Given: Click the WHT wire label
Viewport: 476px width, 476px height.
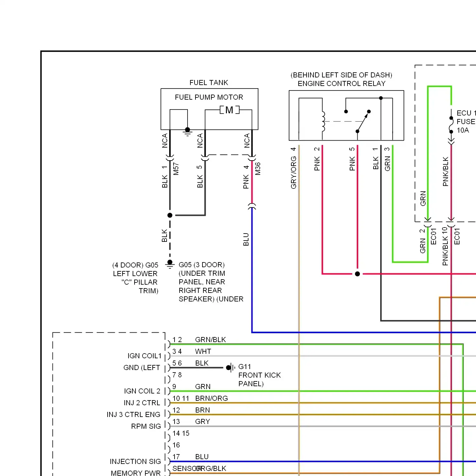Looking at the screenshot, I should 203,351.
